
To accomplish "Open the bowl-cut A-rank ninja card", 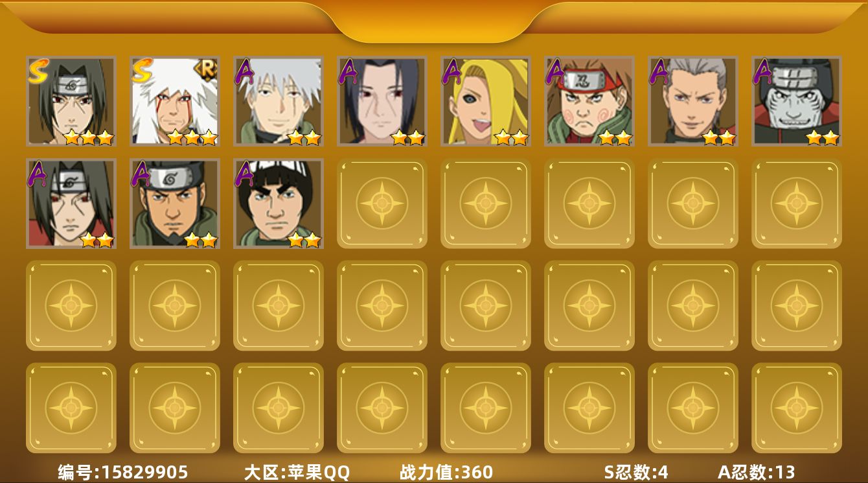I will click(x=279, y=204).
